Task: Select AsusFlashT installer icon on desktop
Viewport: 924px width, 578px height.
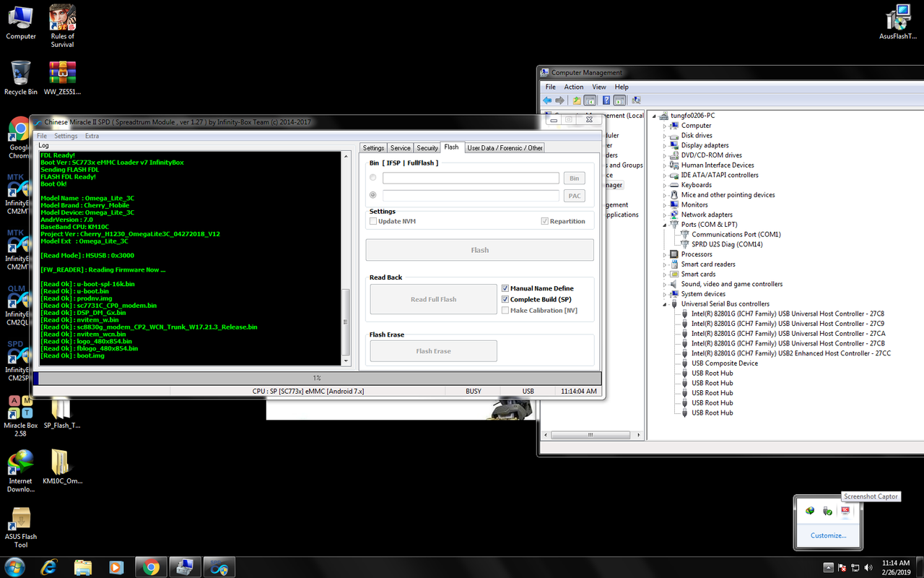Action: click(x=897, y=22)
